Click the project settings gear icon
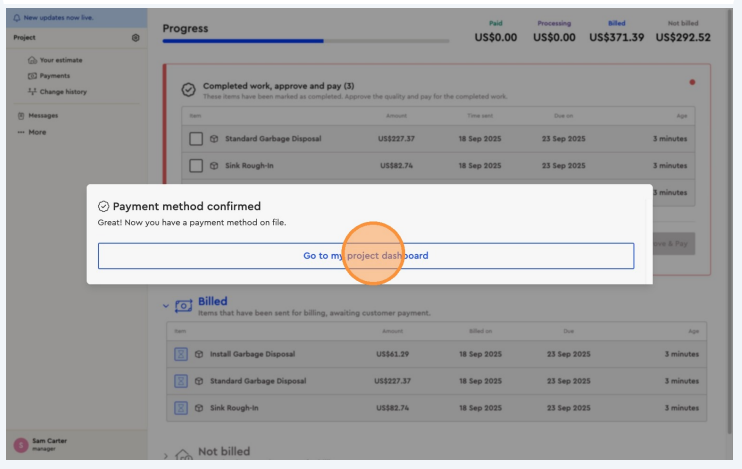 click(136, 38)
